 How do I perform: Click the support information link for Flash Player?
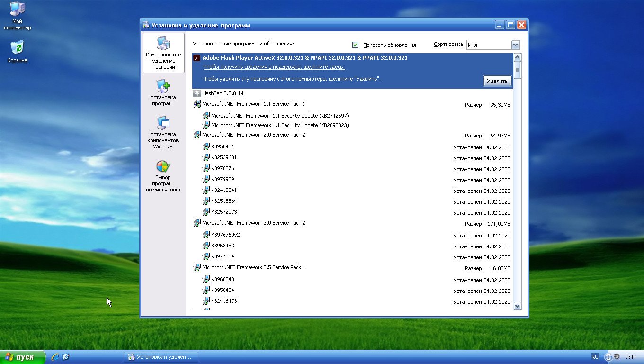[x=274, y=67]
